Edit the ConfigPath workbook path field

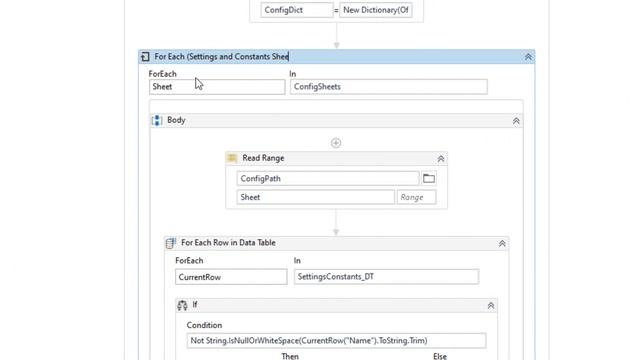[x=328, y=178]
